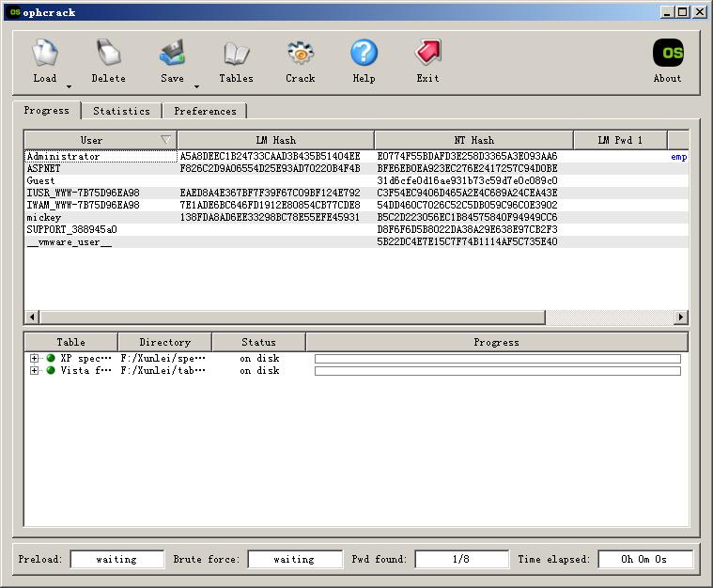Image resolution: width=713 pixels, height=588 pixels.
Task: Click mickey's NT hash B5C2D223056EC1B8 value
Action: (x=467, y=217)
